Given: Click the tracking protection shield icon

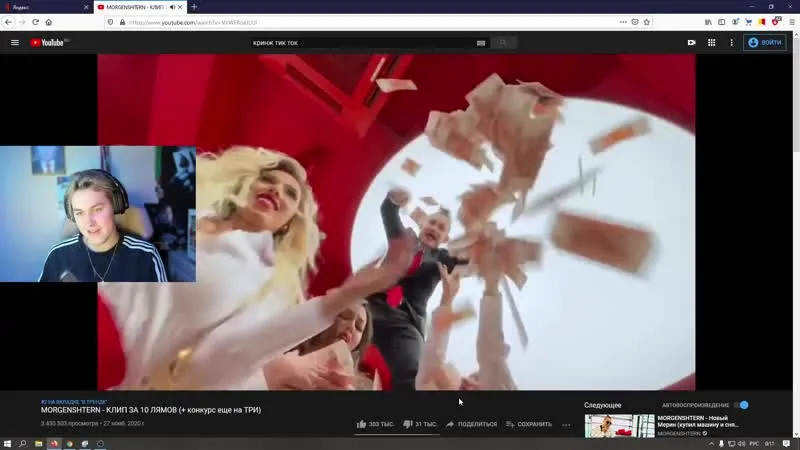Looking at the screenshot, I should 110,22.
